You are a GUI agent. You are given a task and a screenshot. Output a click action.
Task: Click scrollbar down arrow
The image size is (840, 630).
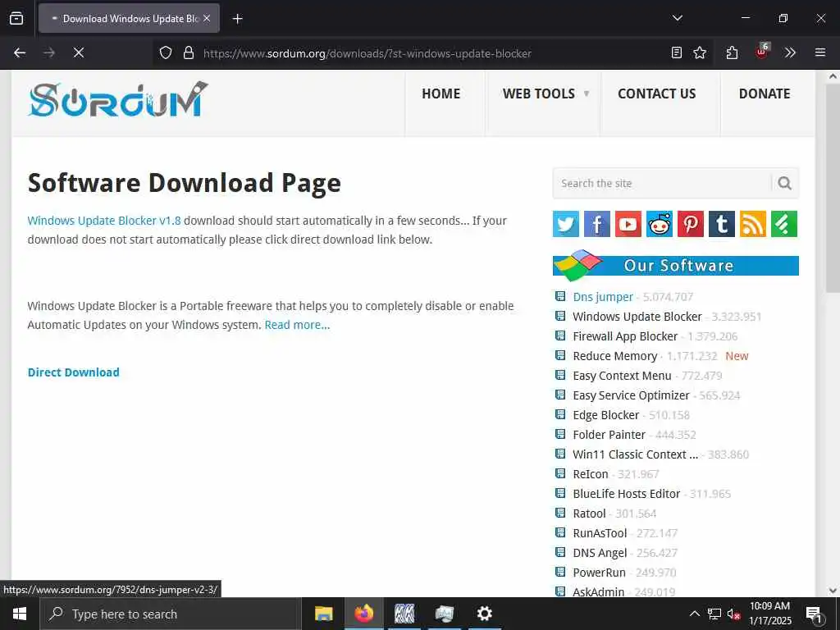point(833,591)
